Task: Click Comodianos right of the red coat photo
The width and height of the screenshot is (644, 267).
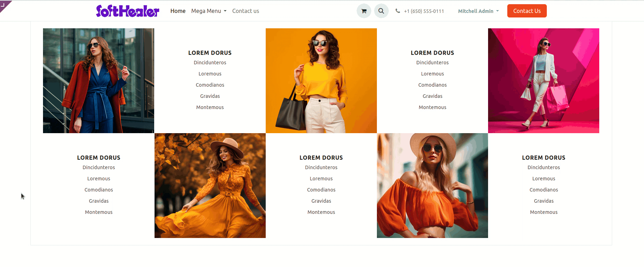Action: pos(210,85)
